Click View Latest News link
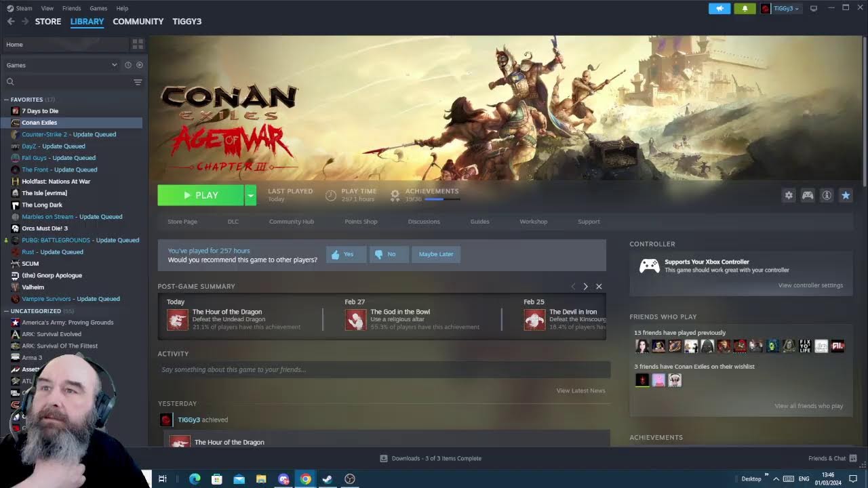The height and width of the screenshot is (488, 868). (580, 390)
